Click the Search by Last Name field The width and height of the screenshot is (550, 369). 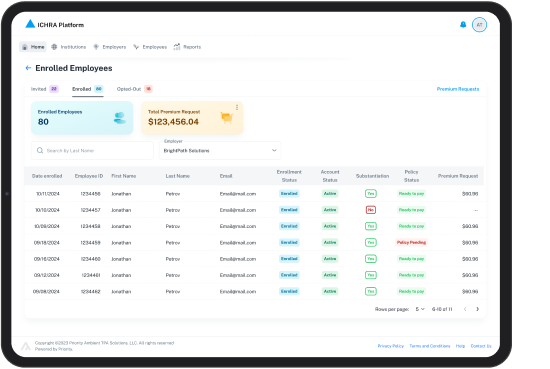click(x=93, y=150)
